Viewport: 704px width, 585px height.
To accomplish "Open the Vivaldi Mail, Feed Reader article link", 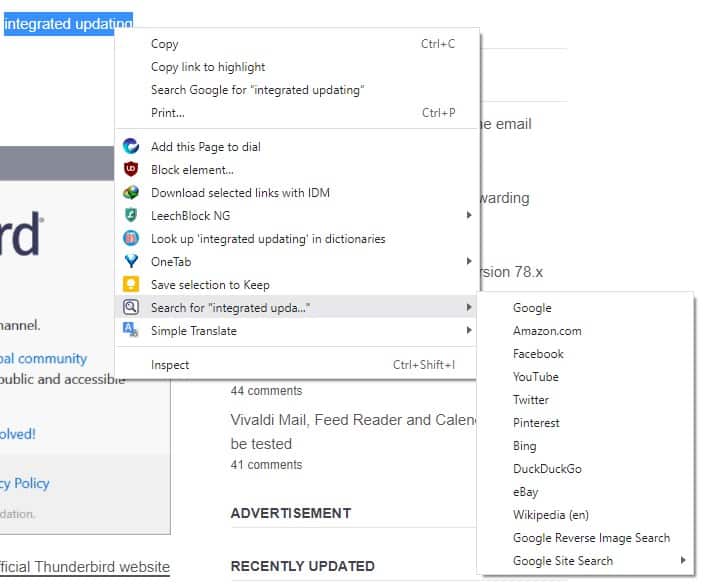I will pos(353,431).
